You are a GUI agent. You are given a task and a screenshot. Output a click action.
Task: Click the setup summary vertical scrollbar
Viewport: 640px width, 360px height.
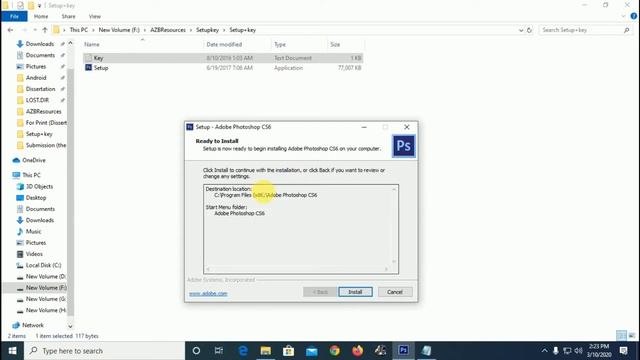[394, 225]
